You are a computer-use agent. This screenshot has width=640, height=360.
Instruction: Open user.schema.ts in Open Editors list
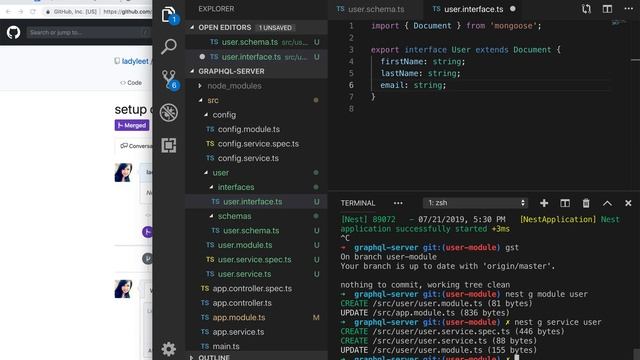click(256, 42)
